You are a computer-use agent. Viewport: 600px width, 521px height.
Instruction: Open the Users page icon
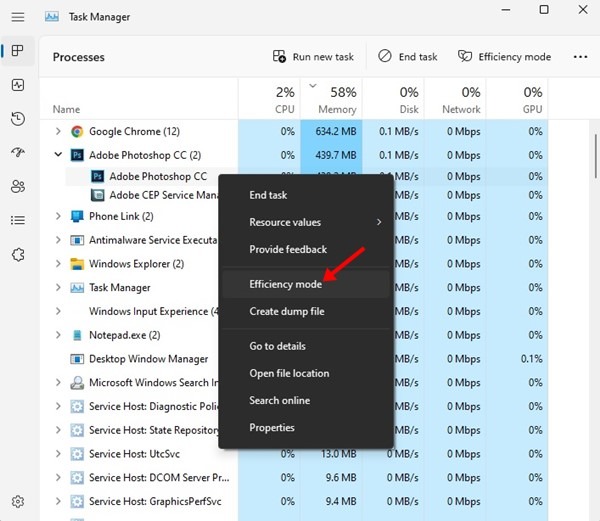(x=17, y=186)
